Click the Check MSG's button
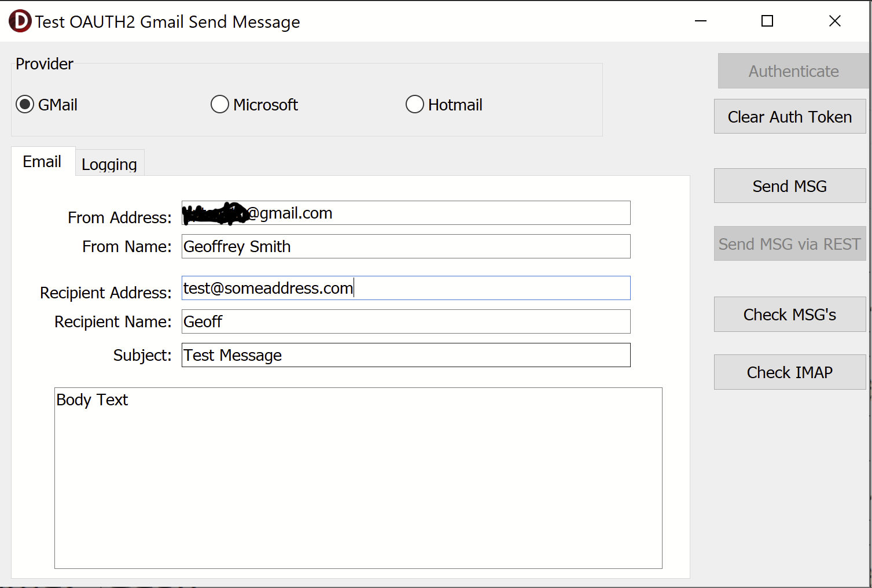This screenshot has width=872, height=588. [x=790, y=315]
